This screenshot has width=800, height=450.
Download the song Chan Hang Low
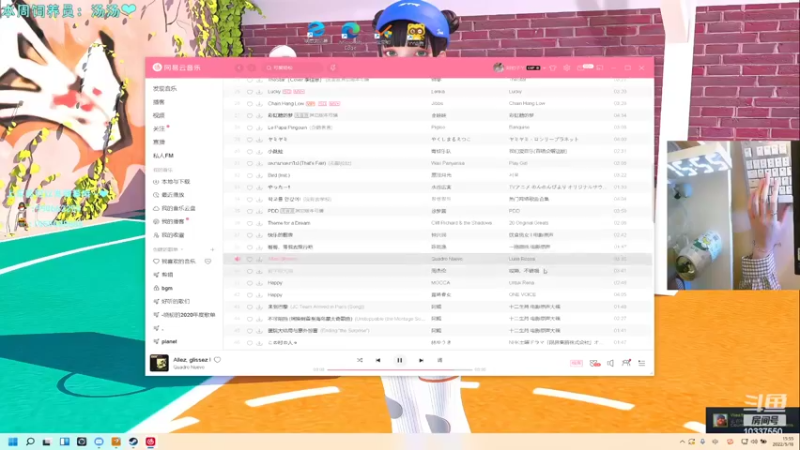click(259, 104)
